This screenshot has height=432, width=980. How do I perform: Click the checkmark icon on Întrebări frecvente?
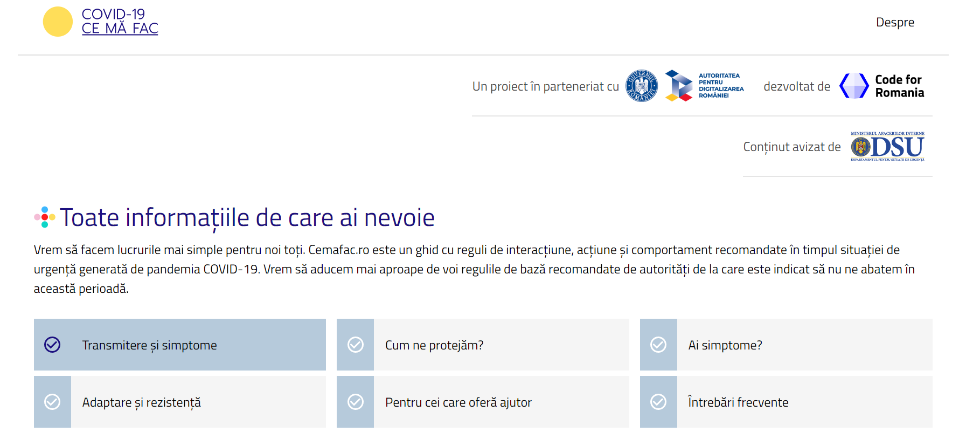658,402
